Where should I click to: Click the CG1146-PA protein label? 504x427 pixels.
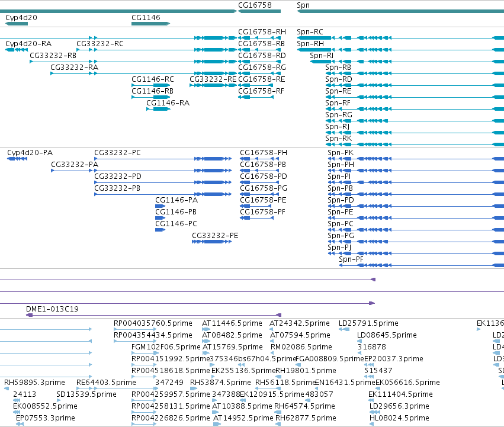[176, 200]
